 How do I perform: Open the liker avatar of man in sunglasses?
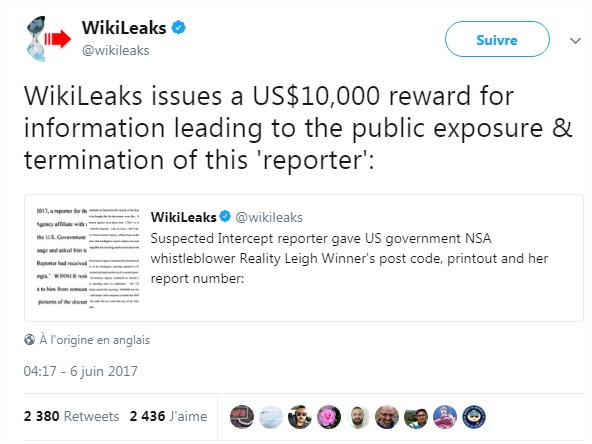tap(300, 417)
